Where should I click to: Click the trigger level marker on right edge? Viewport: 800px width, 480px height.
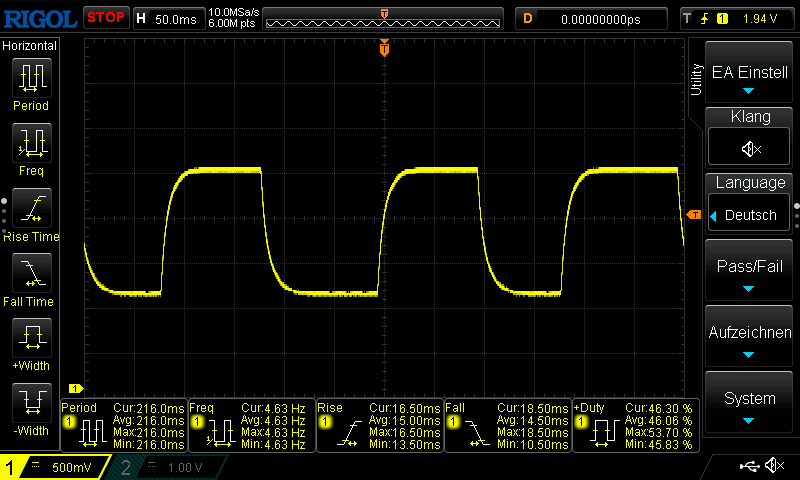[693, 215]
